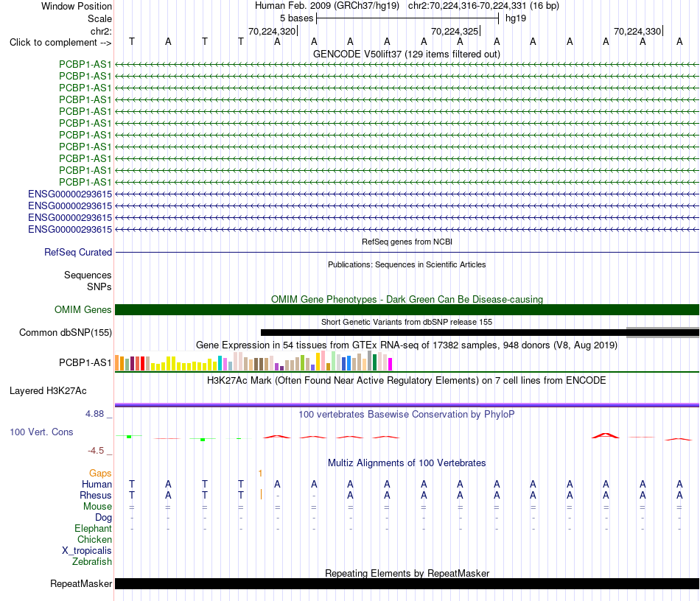Viewport: 700px width, 601px height.
Task: Click the 'RepeatMasker' track label
Action: (81, 583)
